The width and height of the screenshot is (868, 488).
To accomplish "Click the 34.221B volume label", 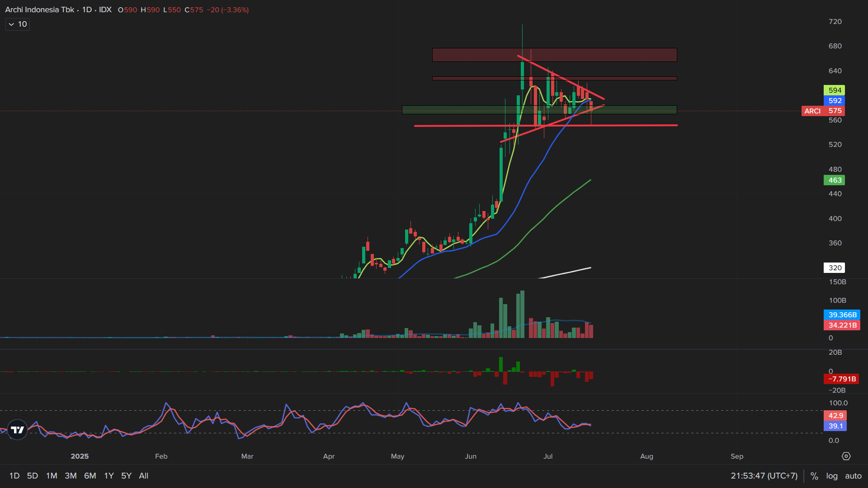I will pos(842,325).
